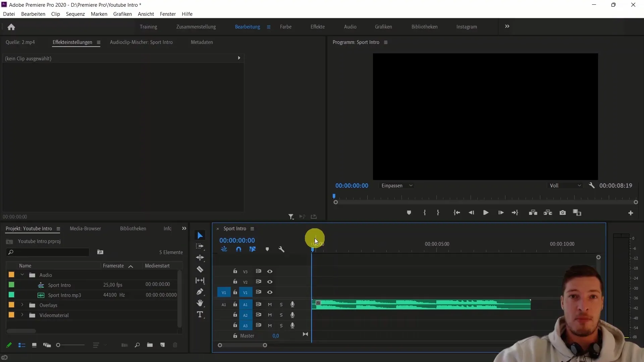Viewport: 644px width, 362px height.
Task: Select the Hand tool
Action: (200, 303)
